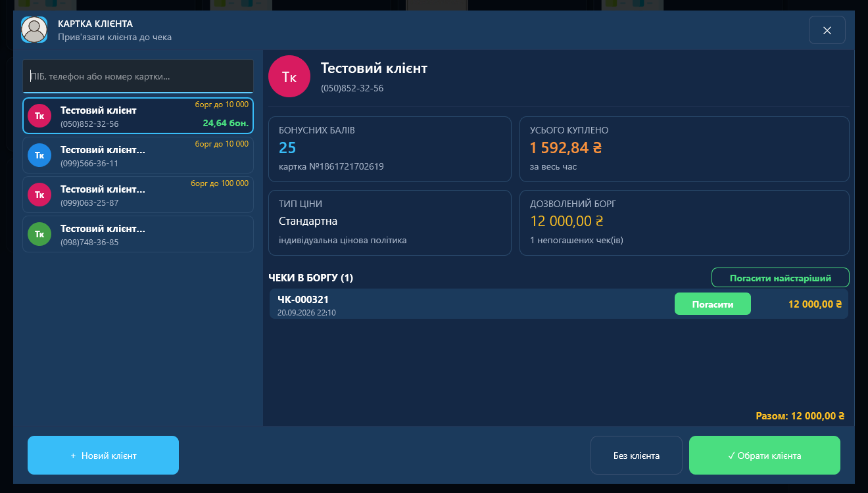Click phone (050)852-32-56 under client name header
868x493 pixels.
(352, 88)
